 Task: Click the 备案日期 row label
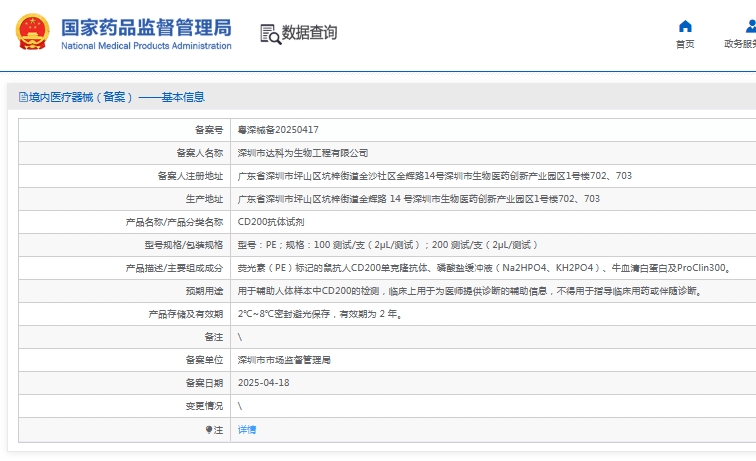coord(204,383)
